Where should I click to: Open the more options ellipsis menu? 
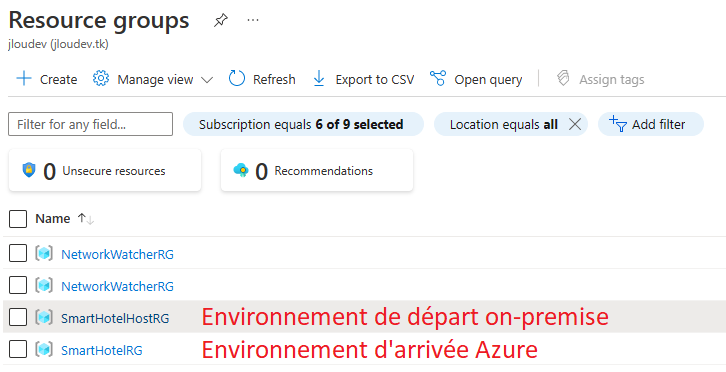253,20
